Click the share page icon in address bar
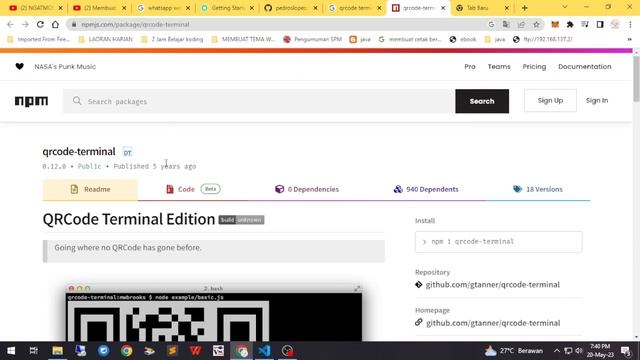Image resolution: width=640 pixels, height=360 pixels. click(521, 24)
